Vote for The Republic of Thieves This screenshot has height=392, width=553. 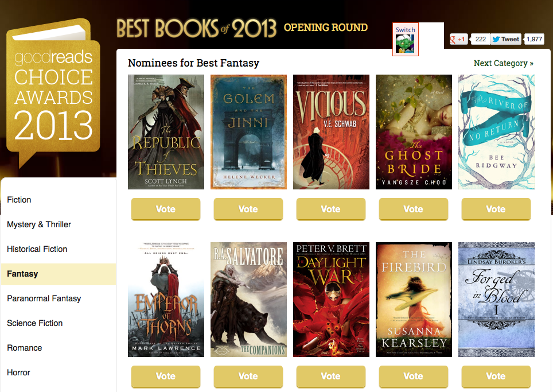[x=166, y=209]
